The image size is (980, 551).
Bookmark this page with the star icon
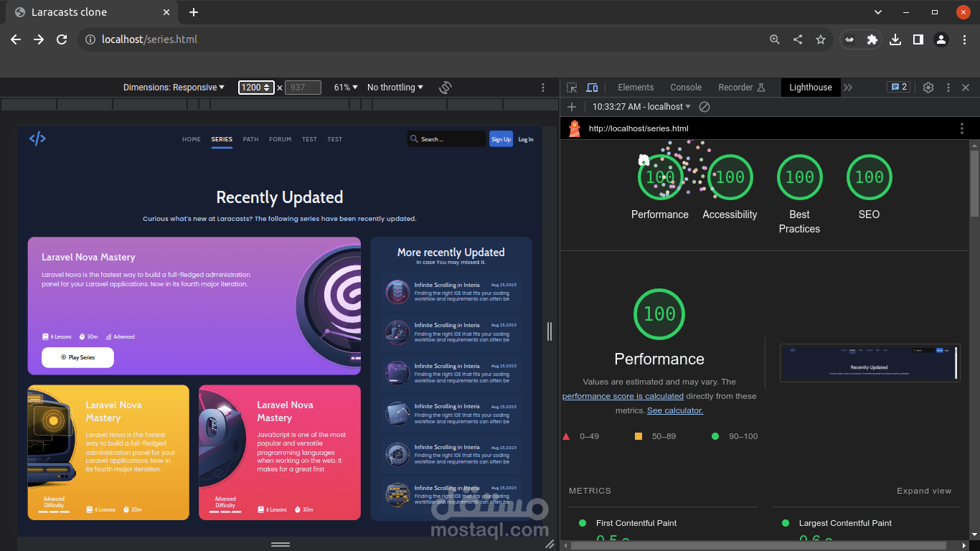pos(821,39)
